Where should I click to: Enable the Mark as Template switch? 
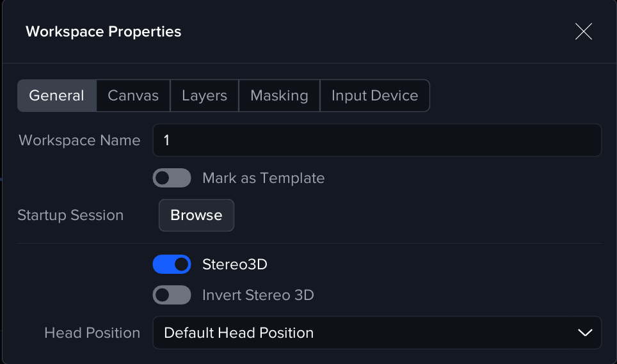(172, 178)
